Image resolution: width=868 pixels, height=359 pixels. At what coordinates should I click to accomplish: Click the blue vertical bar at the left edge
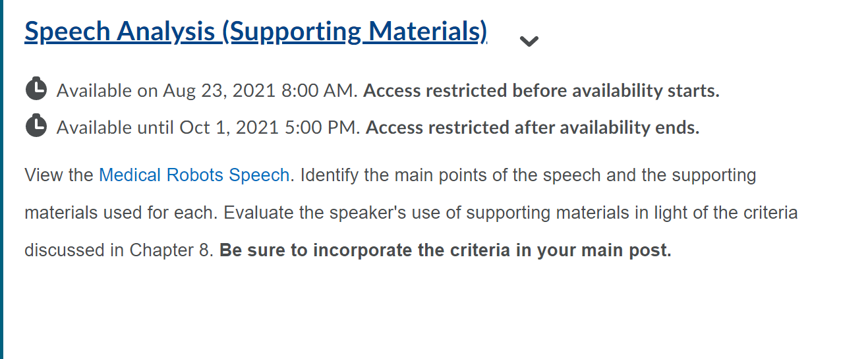[x=1, y=179]
